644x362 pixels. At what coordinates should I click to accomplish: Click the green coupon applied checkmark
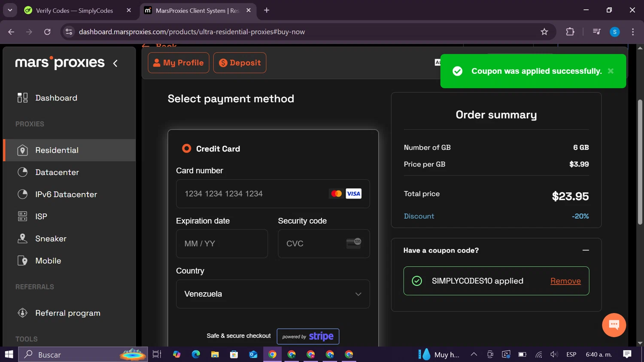417,281
